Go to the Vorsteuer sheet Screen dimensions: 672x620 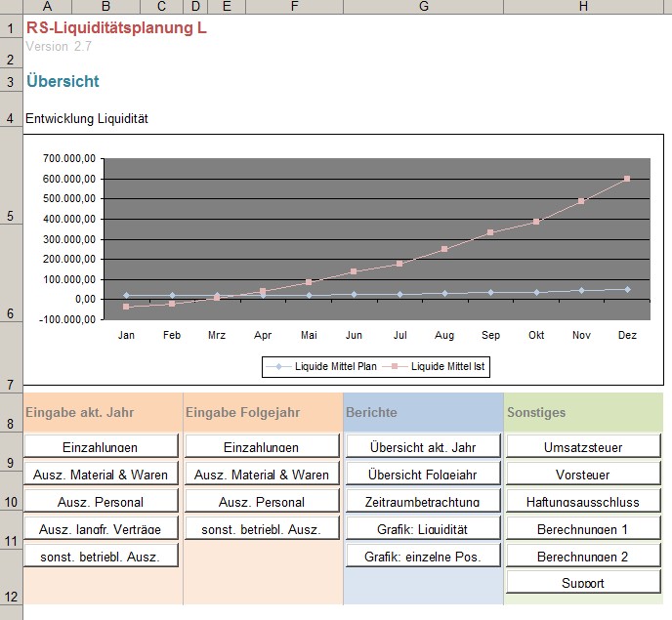coord(583,475)
